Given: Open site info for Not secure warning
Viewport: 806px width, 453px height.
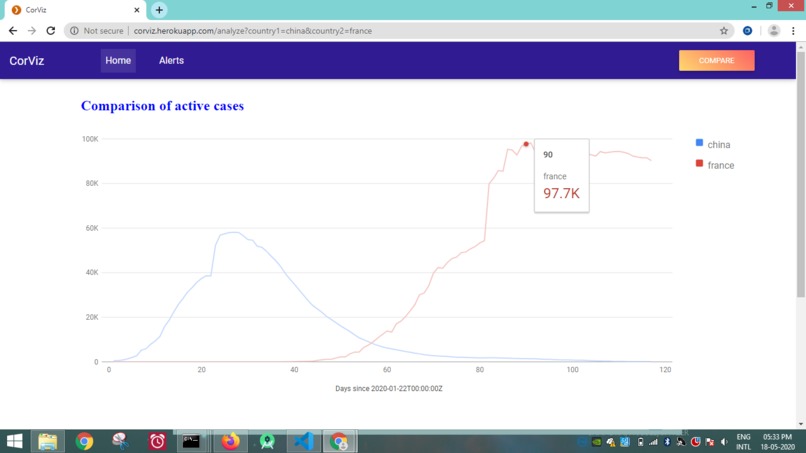Looking at the screenshot, I should (x=97, y=31).
